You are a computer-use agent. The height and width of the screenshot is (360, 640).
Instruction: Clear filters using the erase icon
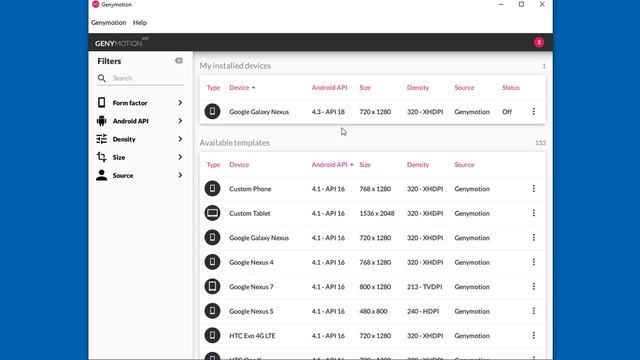click(x=179, y=60)
